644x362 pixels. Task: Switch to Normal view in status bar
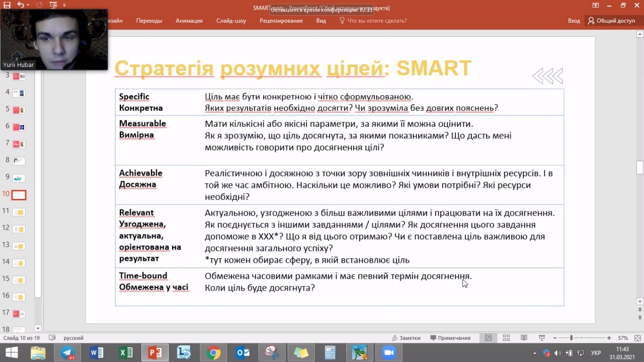(488, 338)
